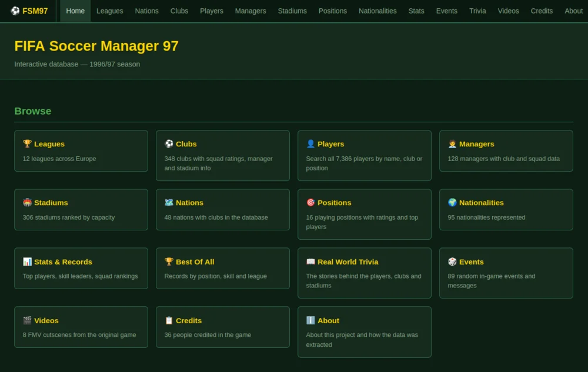Screen dimensions: 588x372
Task: Open the About card title link
Action: 328,321
